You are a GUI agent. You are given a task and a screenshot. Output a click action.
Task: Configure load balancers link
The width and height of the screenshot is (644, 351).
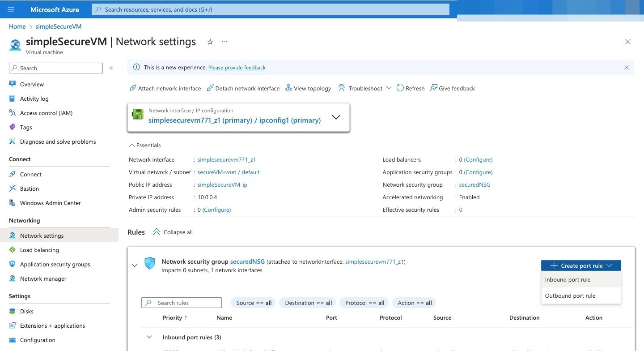coord(478,159)
